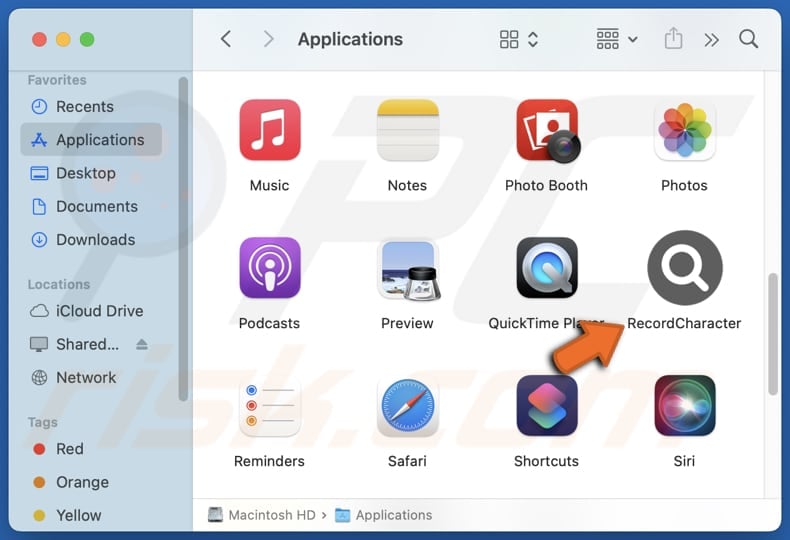
Task: Select the RecordCharacter magnifier app icon
Action: pyautogui.click(x=685, y=267)
